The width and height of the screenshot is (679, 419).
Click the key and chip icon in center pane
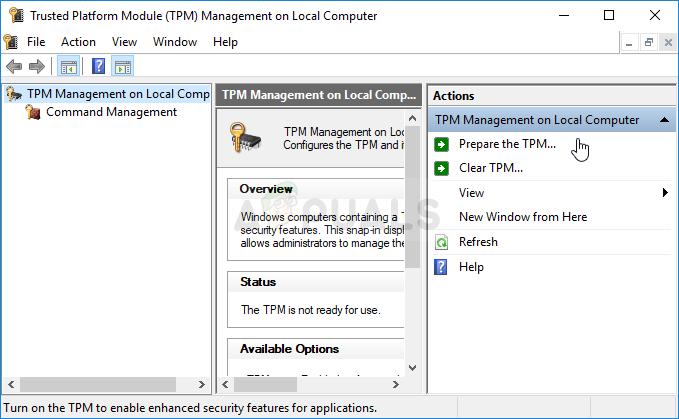(245, 138)
